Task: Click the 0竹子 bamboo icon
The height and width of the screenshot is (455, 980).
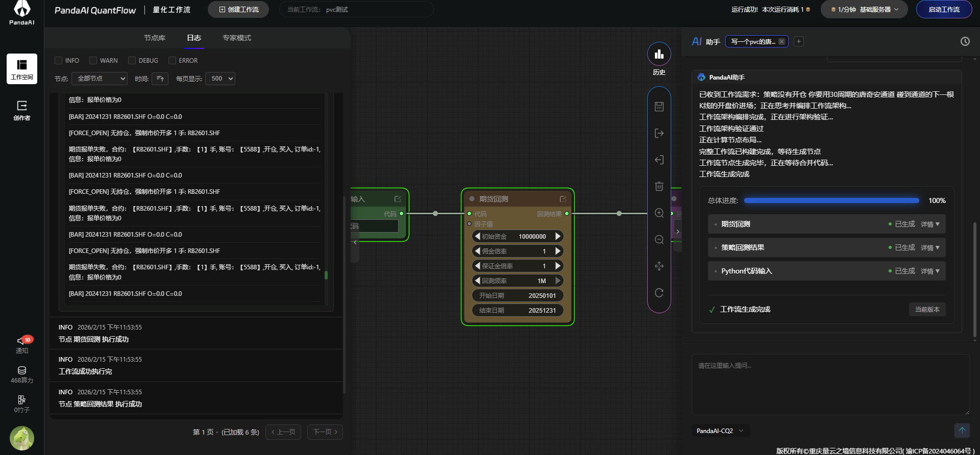Action: pos(22,404)
